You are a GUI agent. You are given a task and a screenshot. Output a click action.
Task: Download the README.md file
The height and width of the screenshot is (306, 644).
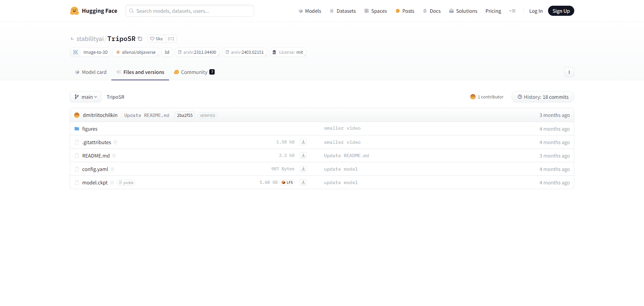303,156
